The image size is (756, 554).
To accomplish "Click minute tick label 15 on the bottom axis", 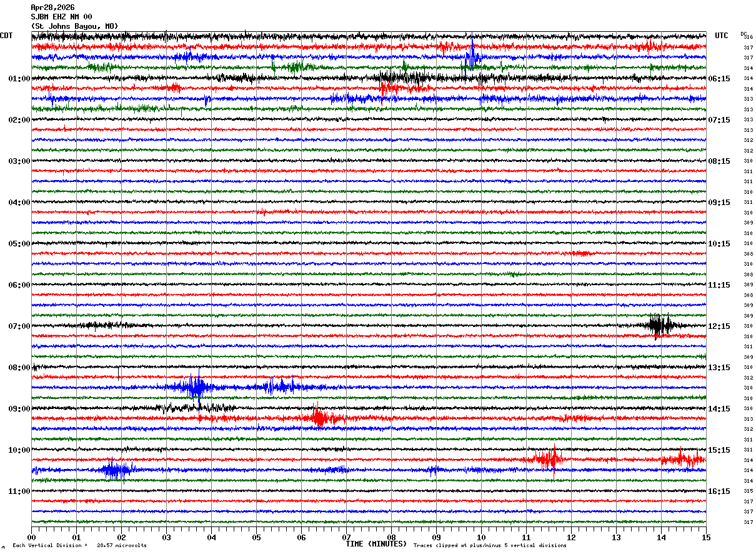I will point(706,537).
